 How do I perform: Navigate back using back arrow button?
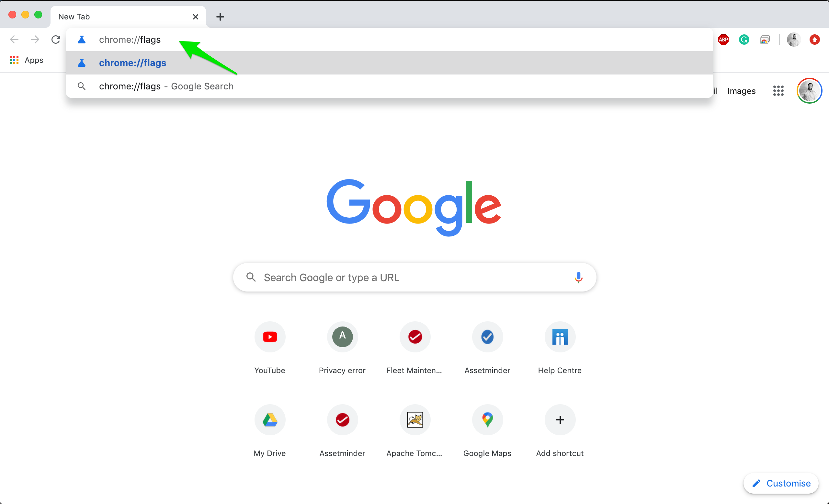[15, 40]
